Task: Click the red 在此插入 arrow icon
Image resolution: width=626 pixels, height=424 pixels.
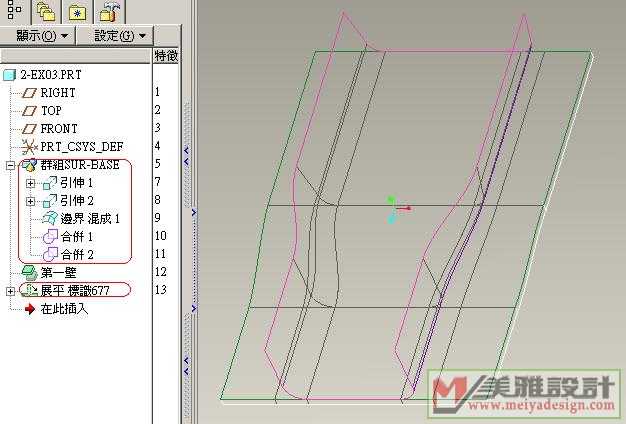Action: coord(30,309)
